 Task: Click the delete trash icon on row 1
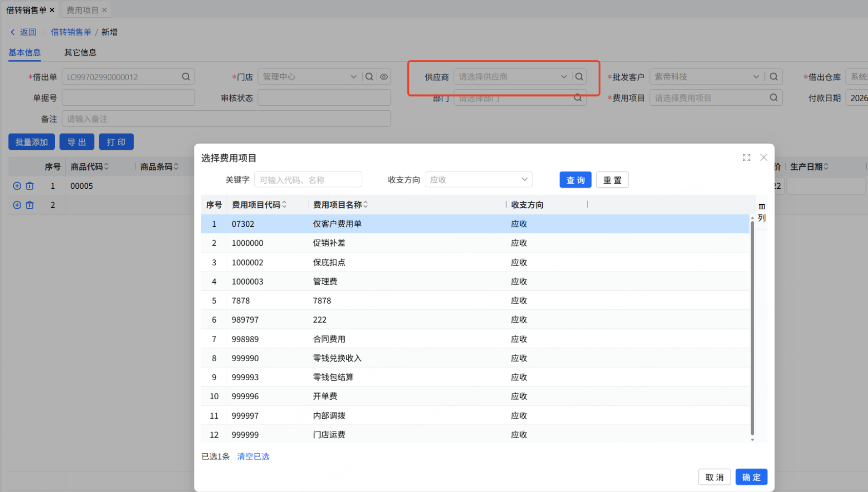pyautogui.click(x=30, y=186)
